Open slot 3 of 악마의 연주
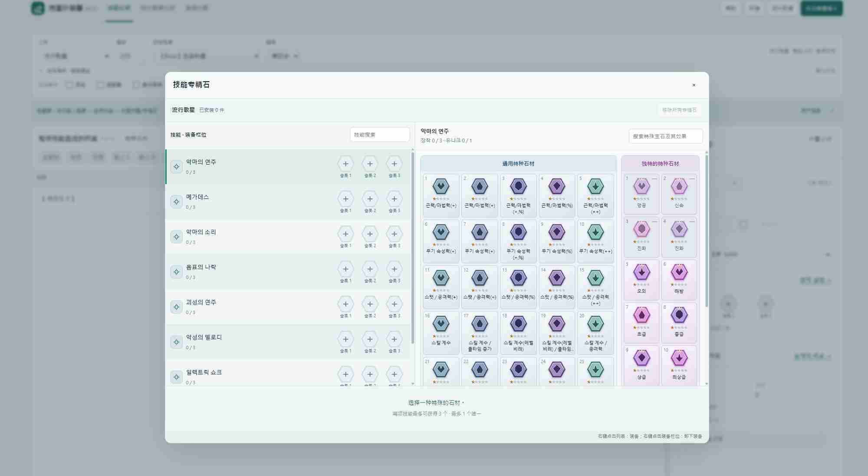 [394, 164]
